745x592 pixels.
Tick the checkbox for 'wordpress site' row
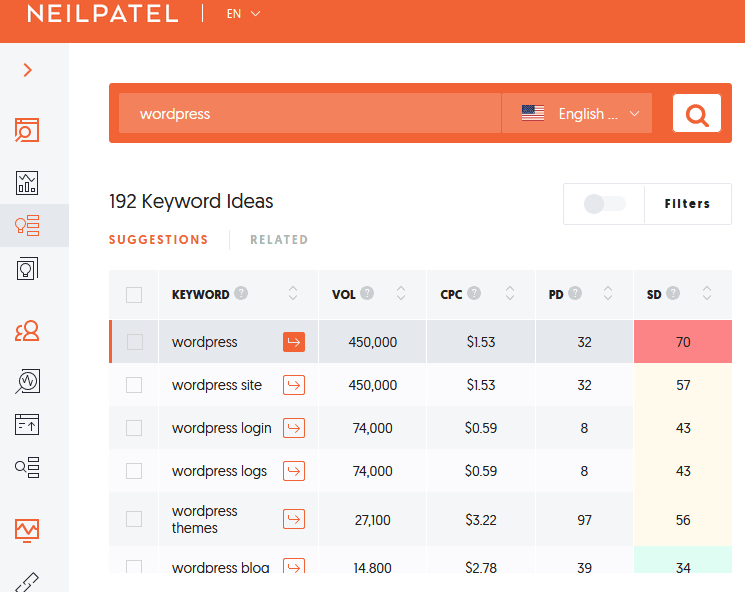[x=134, y=385]
